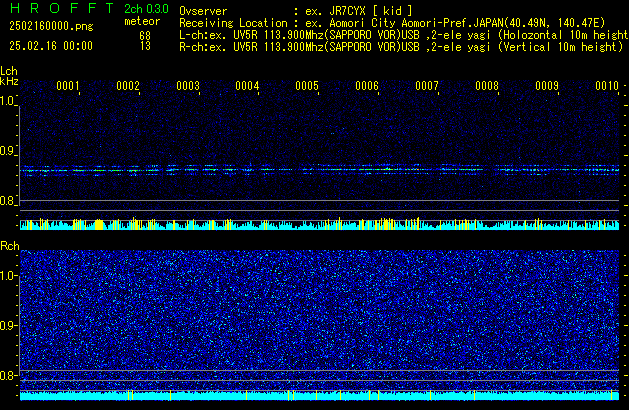Image resolution: width=629 pixels, height=410 pixels.
Task: Select the "2ch 0.3.0" version label
Action: point(146,9)
